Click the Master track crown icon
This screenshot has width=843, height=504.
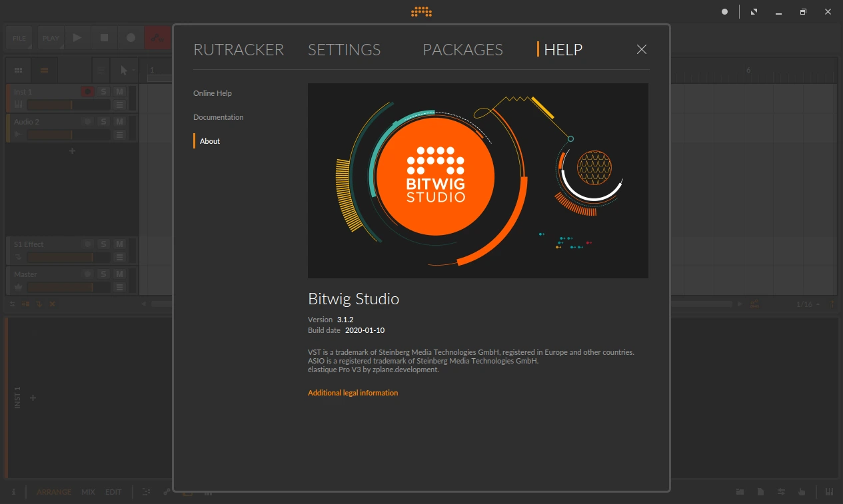click(x=18, y=287)
